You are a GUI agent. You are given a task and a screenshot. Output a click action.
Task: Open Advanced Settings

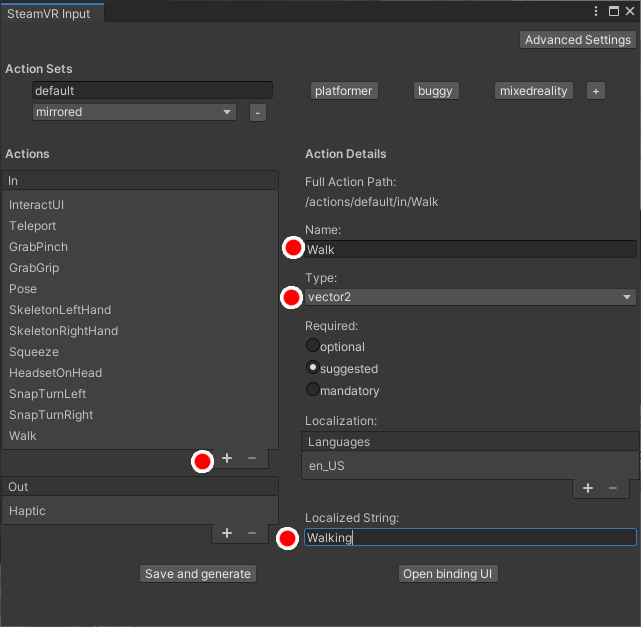(x=578, y=40)
